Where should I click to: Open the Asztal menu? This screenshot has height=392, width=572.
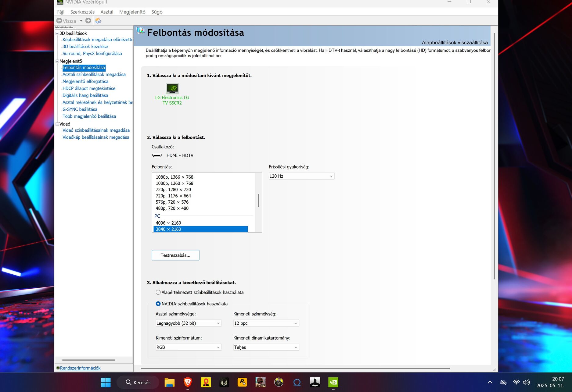[107, 12]
